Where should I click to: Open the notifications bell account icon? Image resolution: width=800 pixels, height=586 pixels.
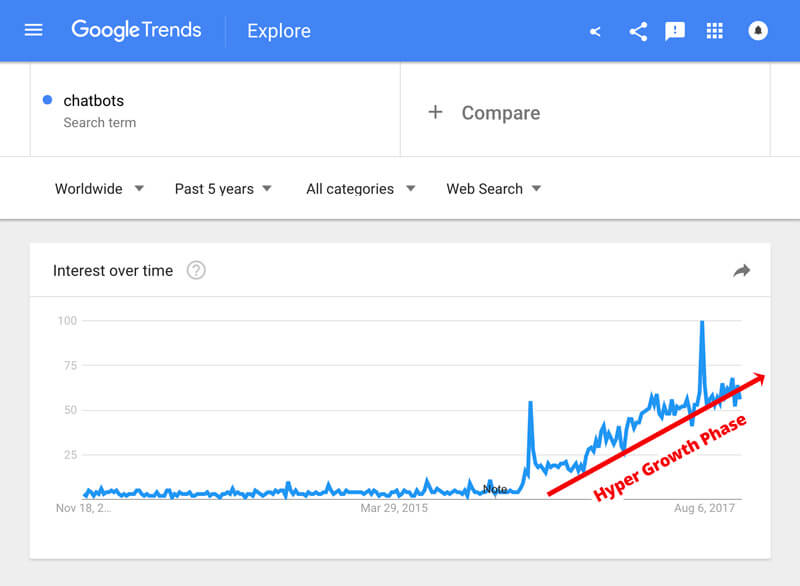pyautogui.click(x=758, y=31)
